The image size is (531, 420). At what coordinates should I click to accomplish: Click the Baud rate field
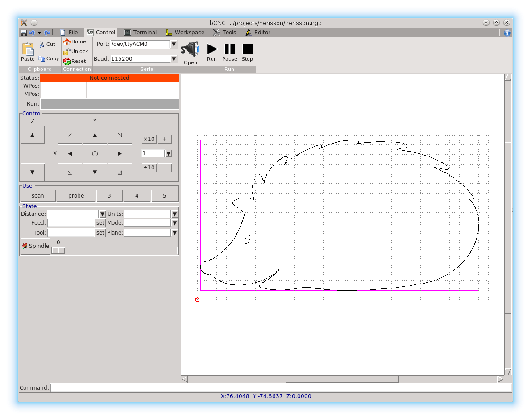pyautogui.click(x=140, y=59)
